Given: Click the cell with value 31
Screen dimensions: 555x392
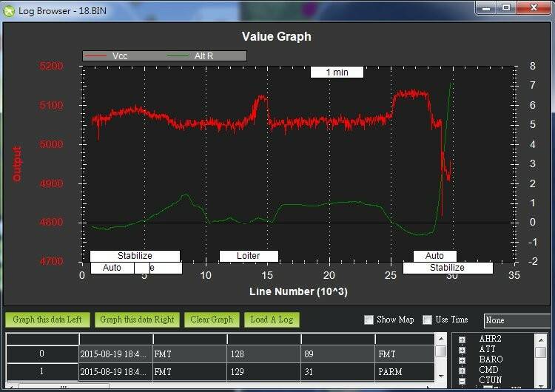Looking at the screenshot, I should (x=338, y=372).
